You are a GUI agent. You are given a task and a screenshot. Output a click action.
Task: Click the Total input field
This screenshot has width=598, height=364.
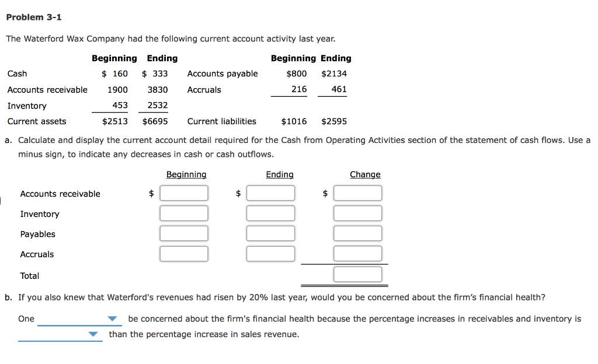357,274
